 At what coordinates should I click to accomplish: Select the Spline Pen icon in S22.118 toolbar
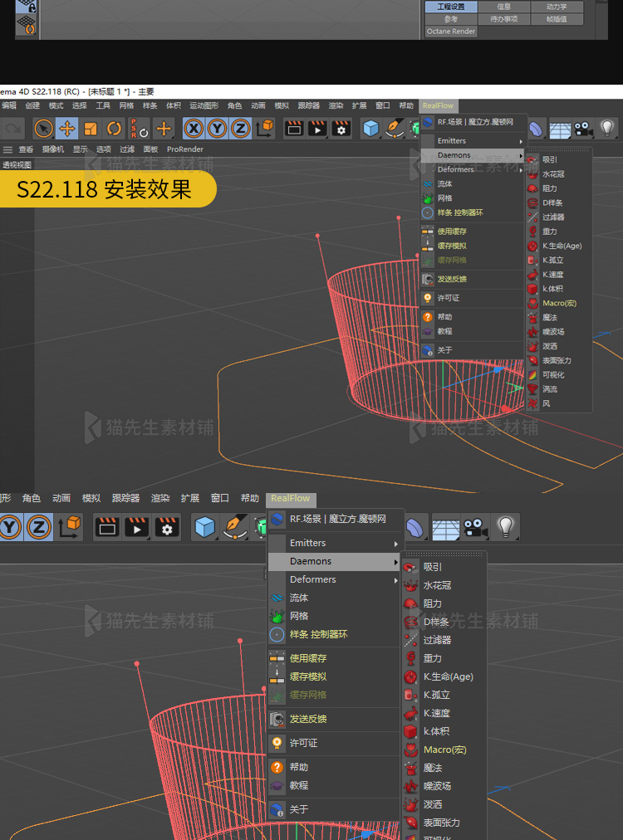click(x=395, y=129)
